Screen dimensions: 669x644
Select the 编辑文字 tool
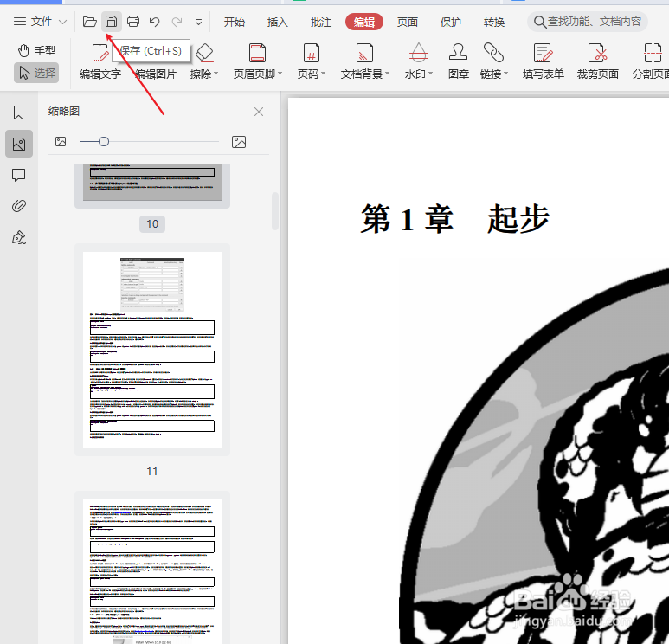pos(100,61)
